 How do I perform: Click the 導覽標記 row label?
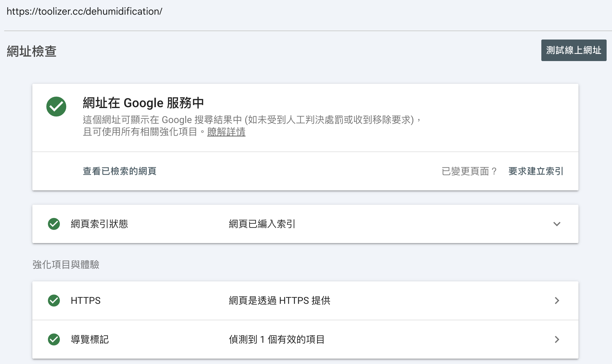tap(90, 339)
